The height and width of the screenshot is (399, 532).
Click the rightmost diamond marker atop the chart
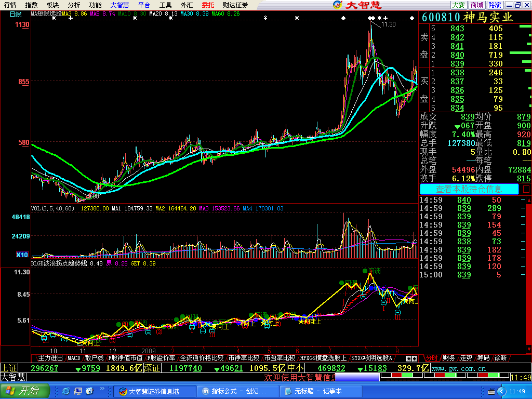(412, 18)
